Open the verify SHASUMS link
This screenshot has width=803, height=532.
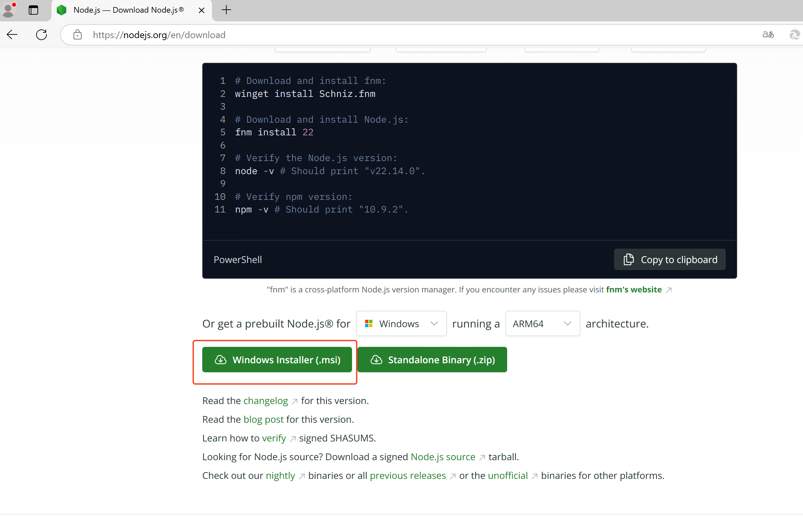[274, 438]
